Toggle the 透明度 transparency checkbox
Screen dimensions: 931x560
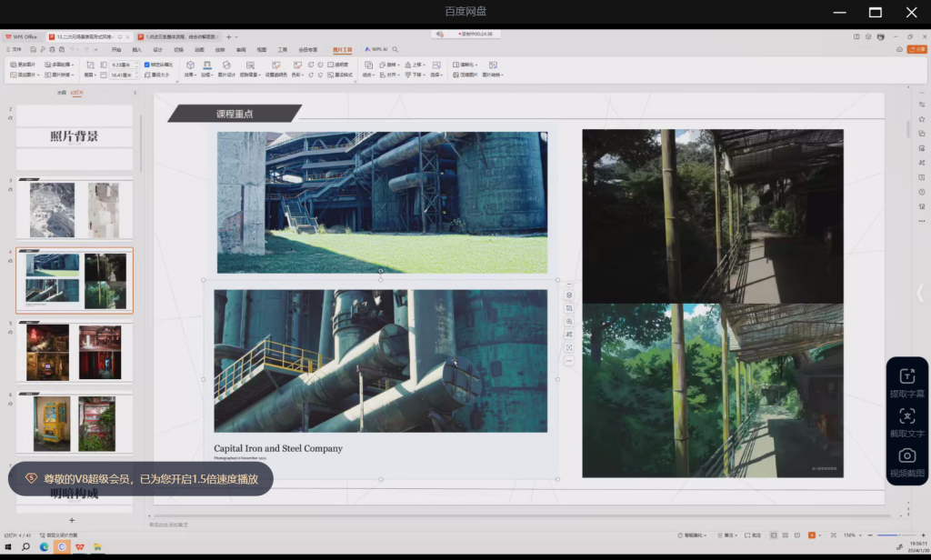tap(331, 65)
